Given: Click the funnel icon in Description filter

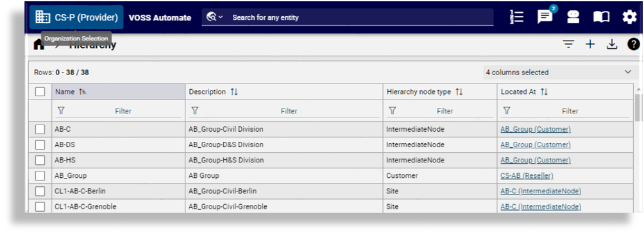Looking at the screenshot, I should [x=195, y=110].
